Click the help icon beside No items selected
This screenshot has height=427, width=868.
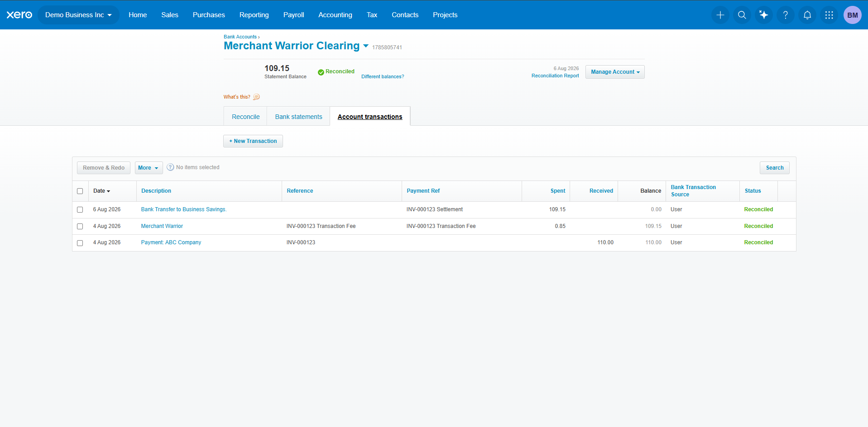170,167
